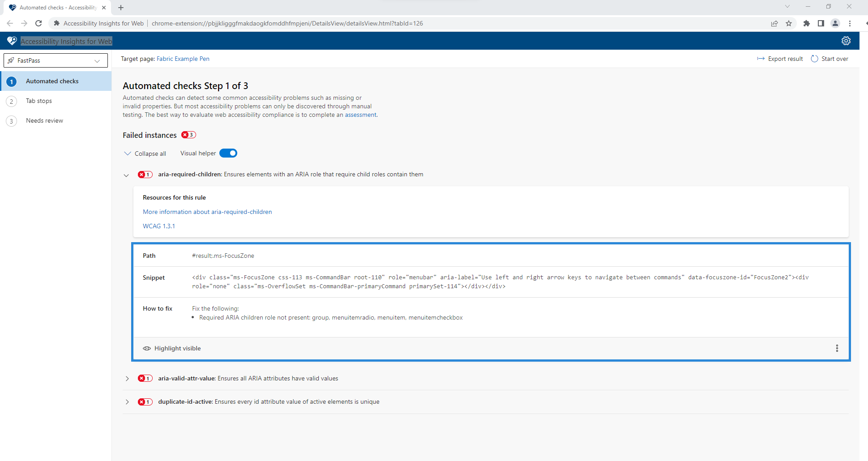
Task: Click the browser profile avatar icon
Action: tap(835, 23)
